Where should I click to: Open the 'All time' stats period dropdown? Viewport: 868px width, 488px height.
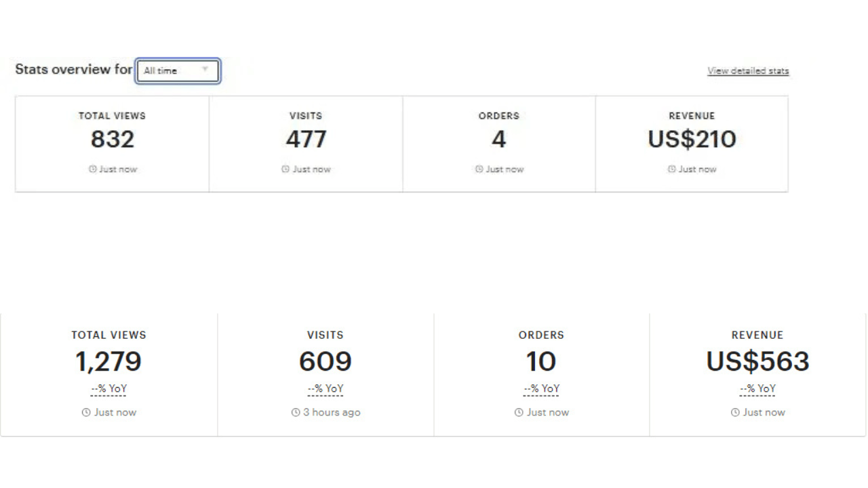178,70
